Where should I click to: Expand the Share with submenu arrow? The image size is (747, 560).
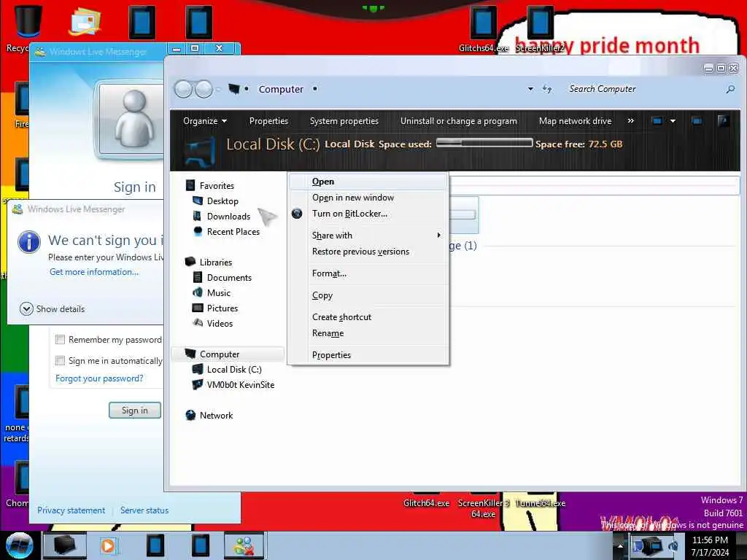(x=438, y=236)
